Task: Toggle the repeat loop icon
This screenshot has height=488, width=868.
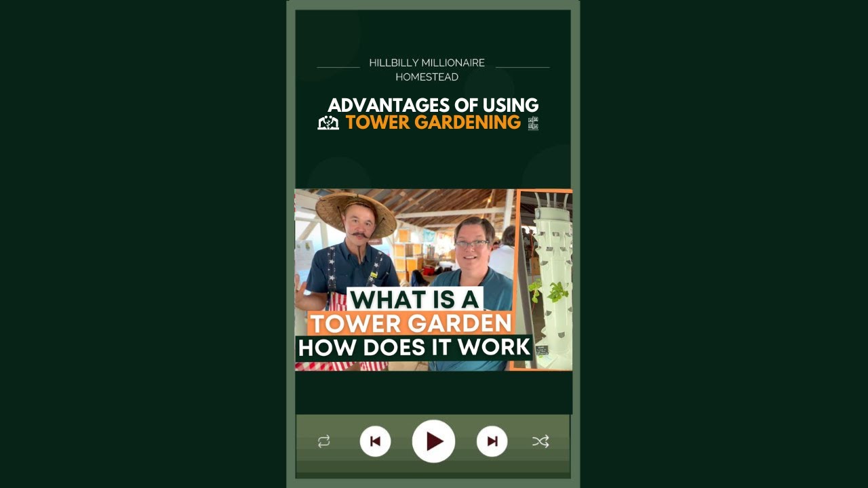Action: [x=324, y=441]
